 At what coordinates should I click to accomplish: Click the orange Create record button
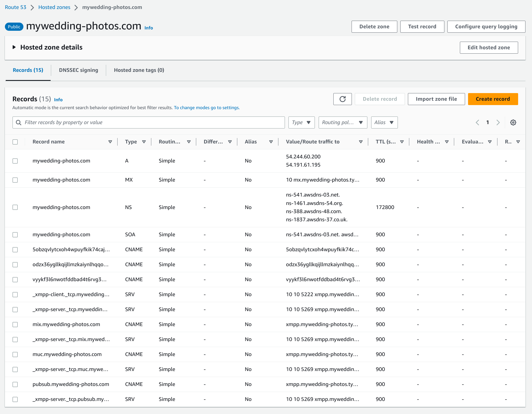tap(493, 99)
